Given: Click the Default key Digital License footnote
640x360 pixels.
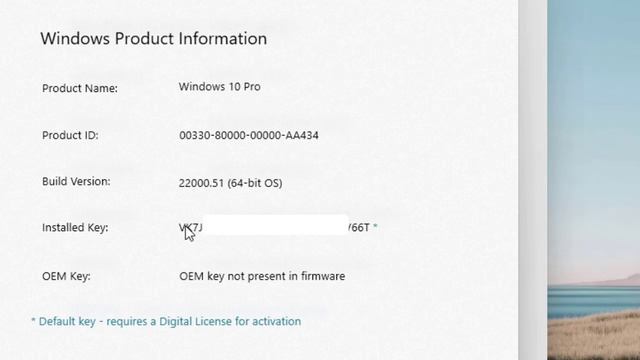Looking at the screenshot, I should click(166, 322).
